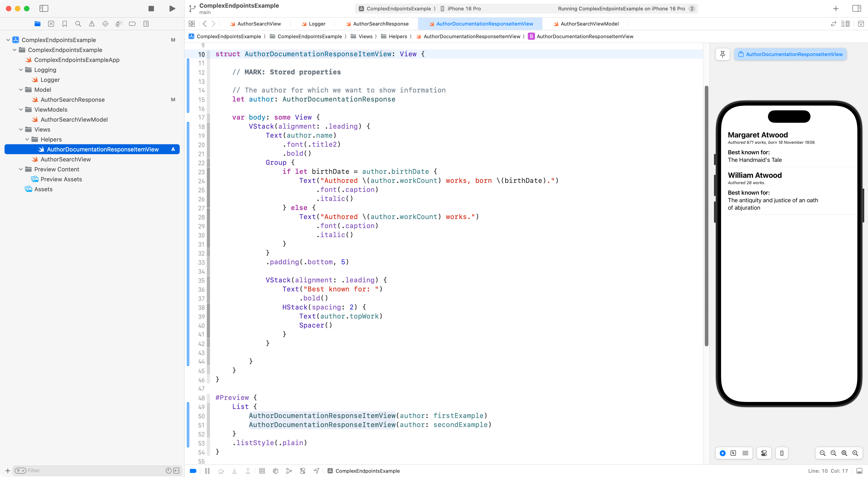
Task: Collapse the Helpers folder
Action: tap(27, 139)
